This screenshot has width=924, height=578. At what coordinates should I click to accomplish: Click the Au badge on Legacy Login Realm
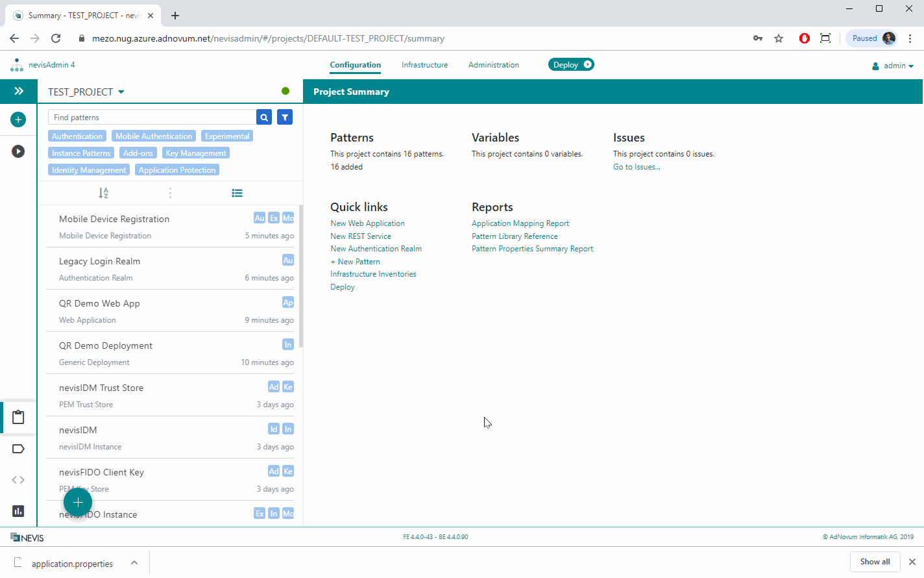(288, 260)
